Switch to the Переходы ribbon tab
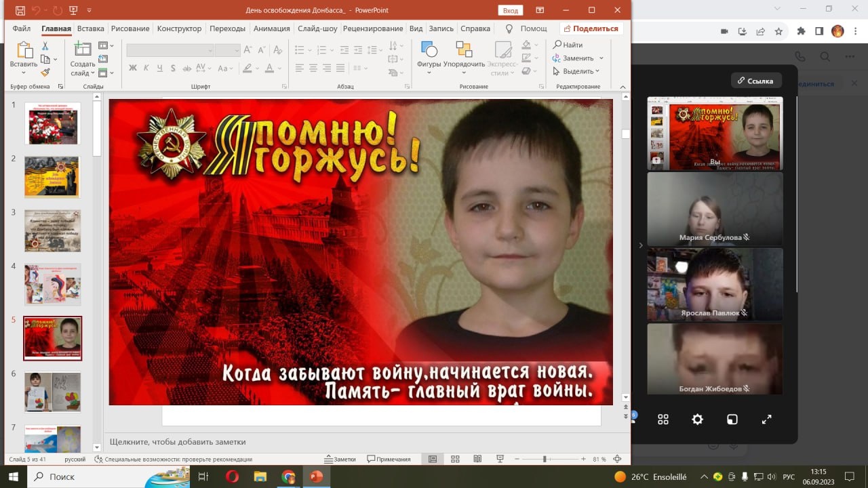 pyautogui.click(x=227, y=28)
